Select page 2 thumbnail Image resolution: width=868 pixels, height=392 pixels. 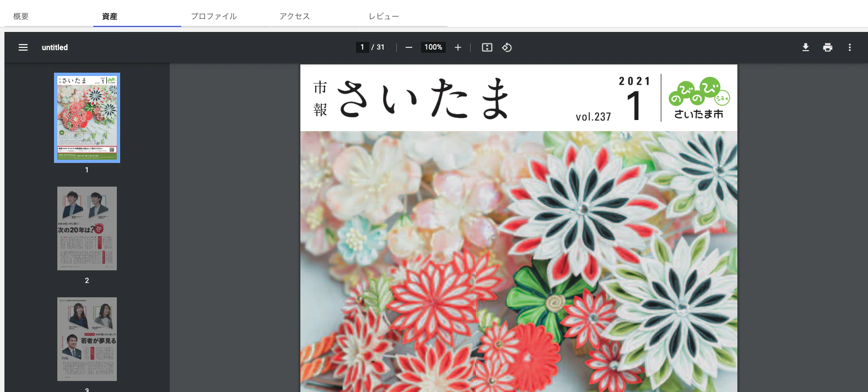point(87,228)
